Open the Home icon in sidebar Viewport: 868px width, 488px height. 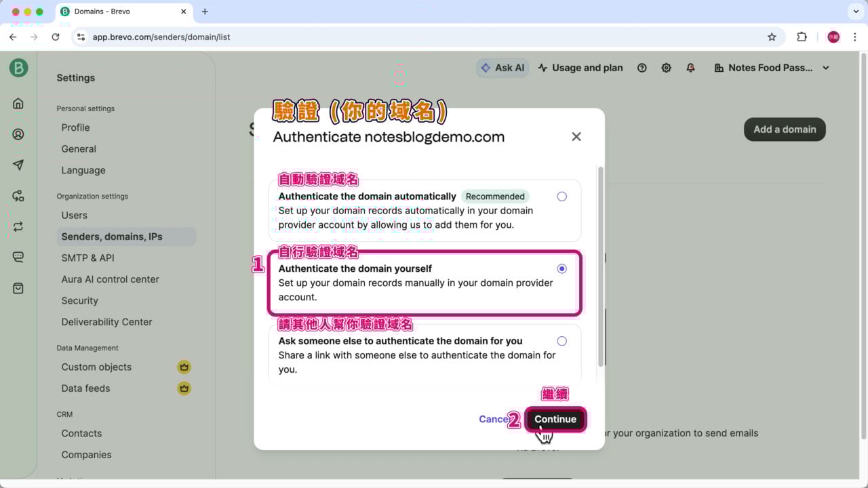click(x=18, y=104)
